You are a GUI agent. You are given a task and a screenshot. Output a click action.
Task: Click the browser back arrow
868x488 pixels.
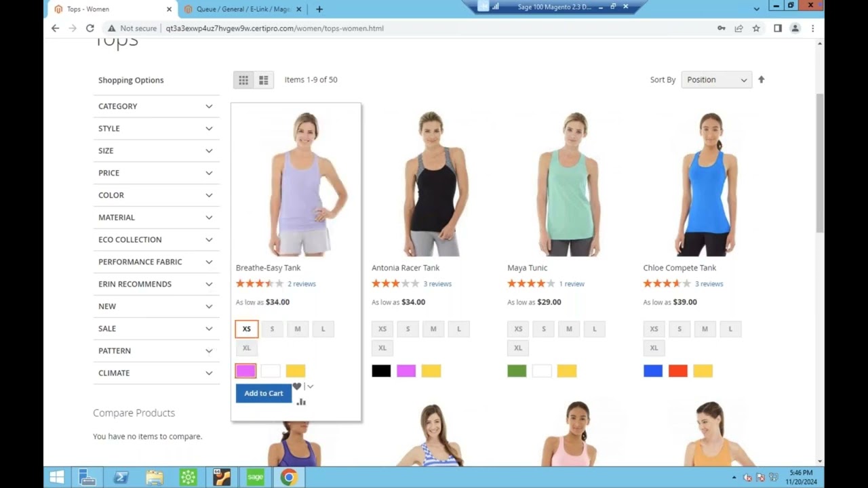[56, 28]
